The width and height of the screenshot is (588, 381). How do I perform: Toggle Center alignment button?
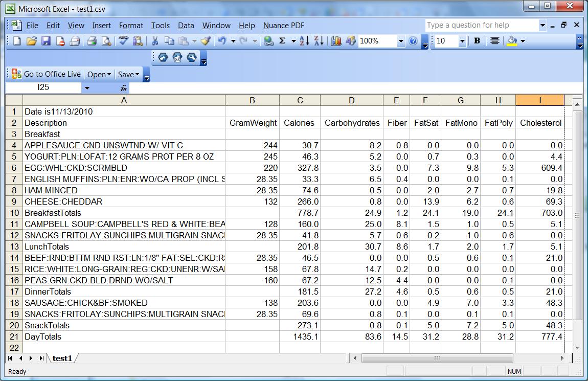click(494, 41)
